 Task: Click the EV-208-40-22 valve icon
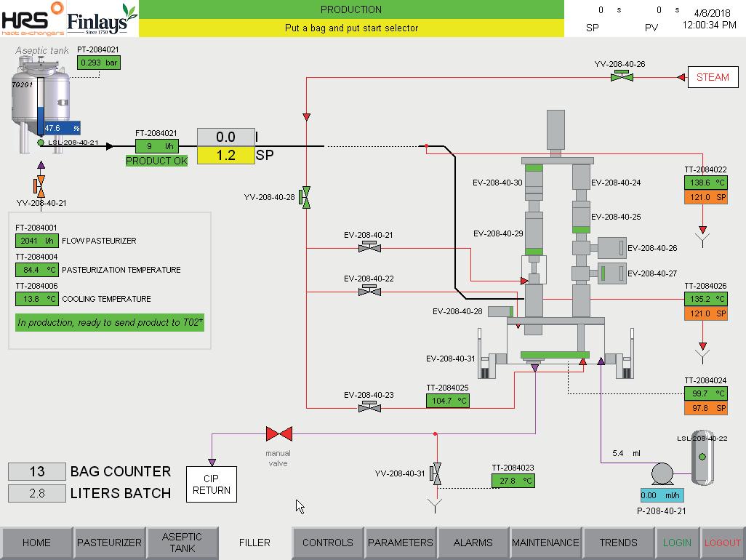pyautogui.click(x=369, y=290)
